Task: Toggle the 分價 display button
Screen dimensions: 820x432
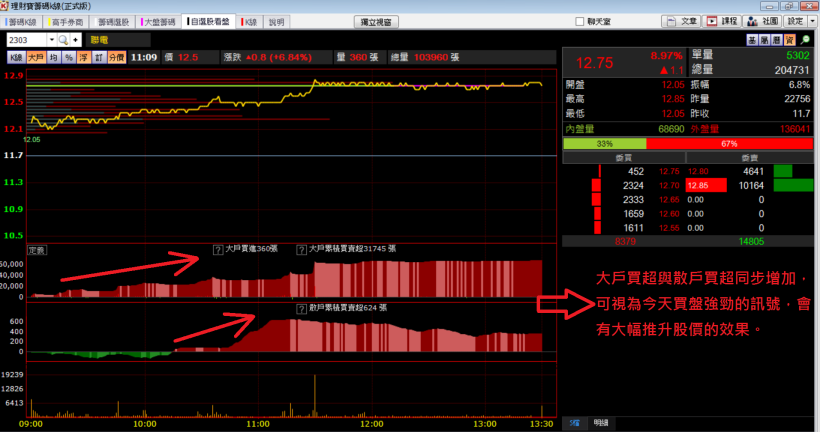Action: [x=116, y=58]
